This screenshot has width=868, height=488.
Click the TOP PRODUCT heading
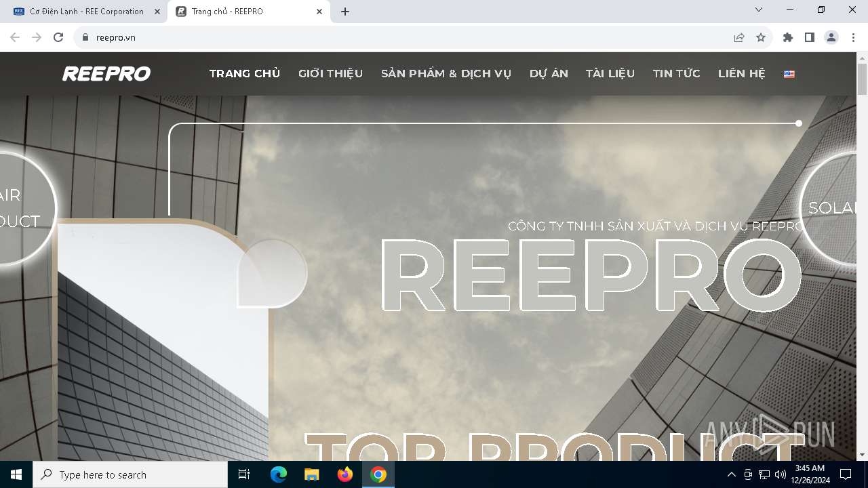pyautogui.click(x=554, y=446)
